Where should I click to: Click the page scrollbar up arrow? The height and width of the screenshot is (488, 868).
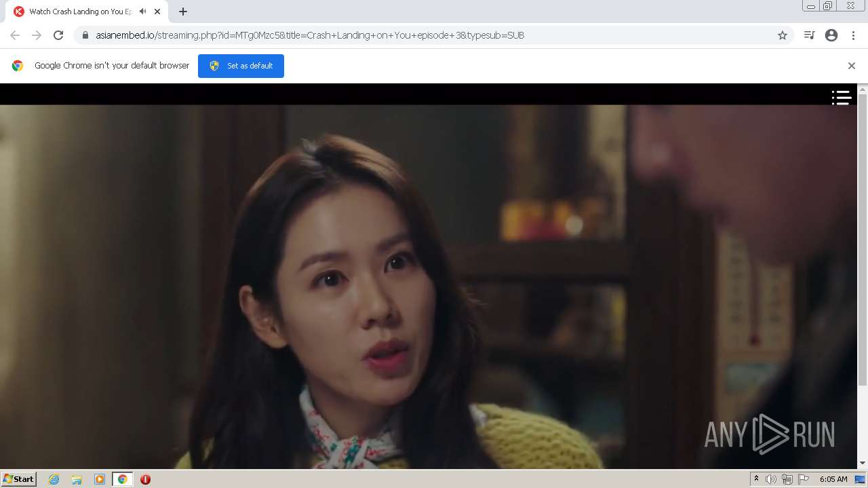pyautogui.click(x=863, y=89)
